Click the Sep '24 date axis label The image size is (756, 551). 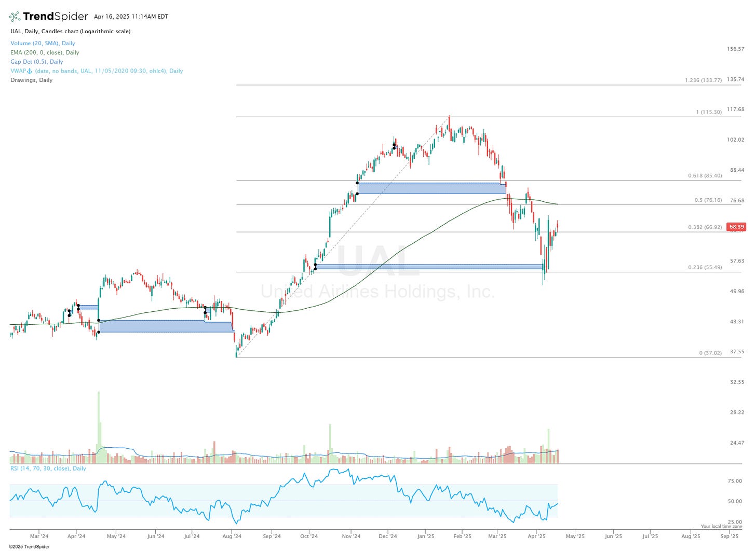[272, 536]
